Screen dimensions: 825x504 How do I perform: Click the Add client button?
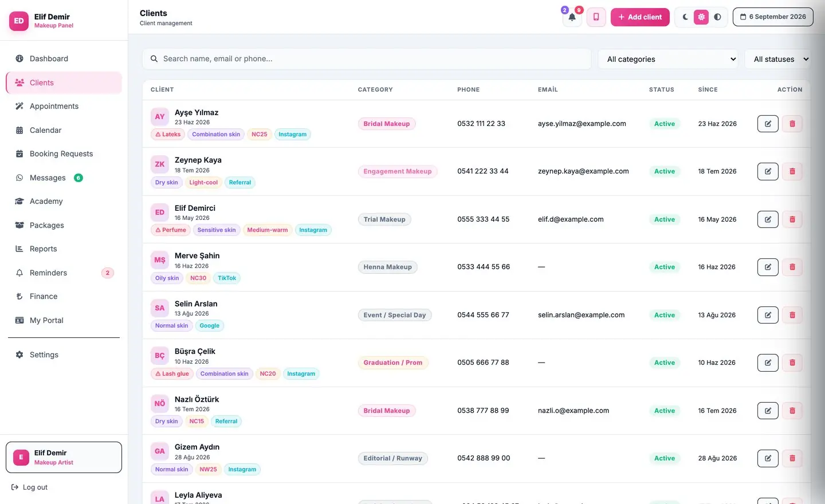[x=640, y=17]
